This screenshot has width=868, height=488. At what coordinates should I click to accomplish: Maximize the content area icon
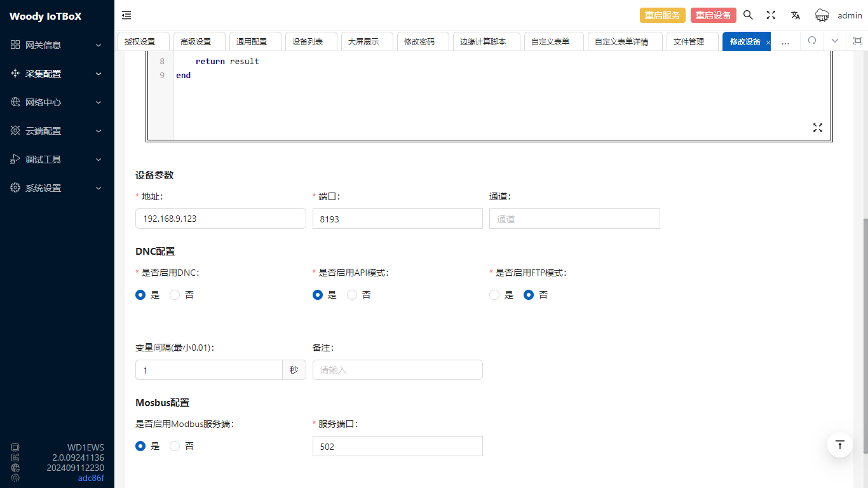click(x=857, y=41)
